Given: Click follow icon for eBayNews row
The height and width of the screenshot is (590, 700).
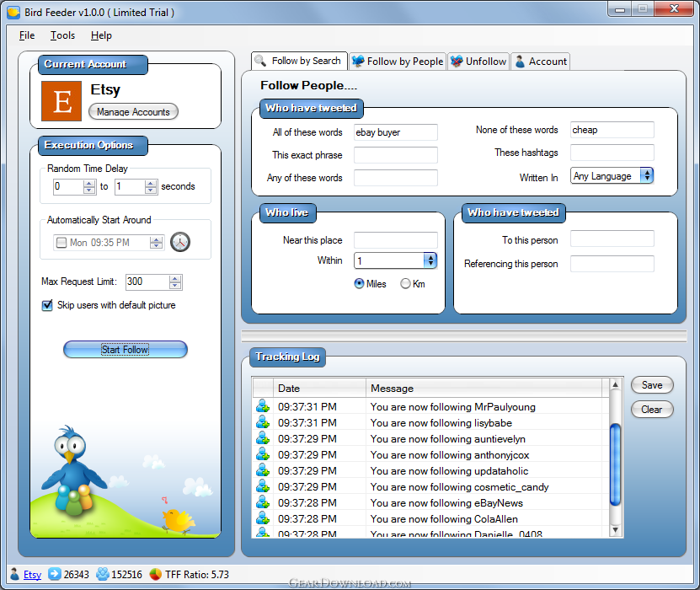Looking at the screenshot, I should [x=263, y=503].
